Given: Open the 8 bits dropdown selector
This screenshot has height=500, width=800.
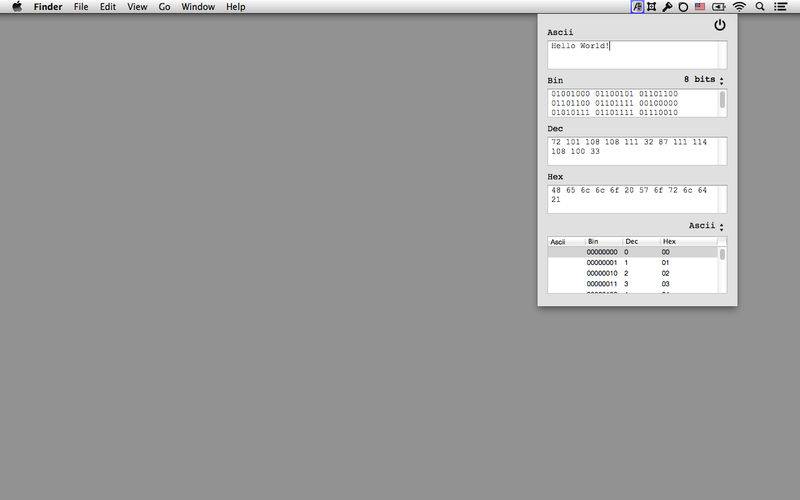Looking at the screenshot, I should click(704, 80).
